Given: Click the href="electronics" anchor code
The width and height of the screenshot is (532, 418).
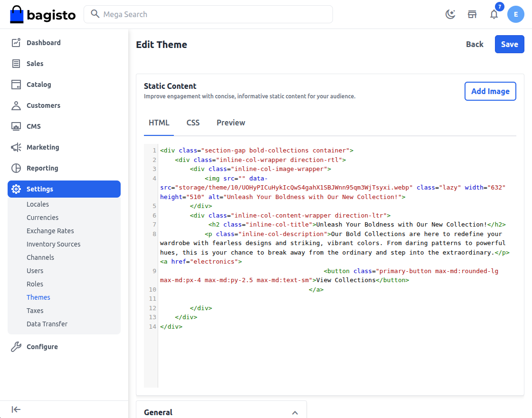Looking at the screenshot, I should (201, 262).
